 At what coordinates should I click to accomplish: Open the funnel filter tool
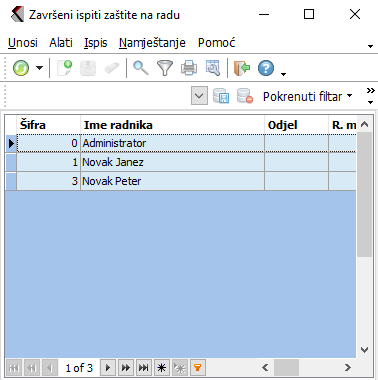point(165,68)
